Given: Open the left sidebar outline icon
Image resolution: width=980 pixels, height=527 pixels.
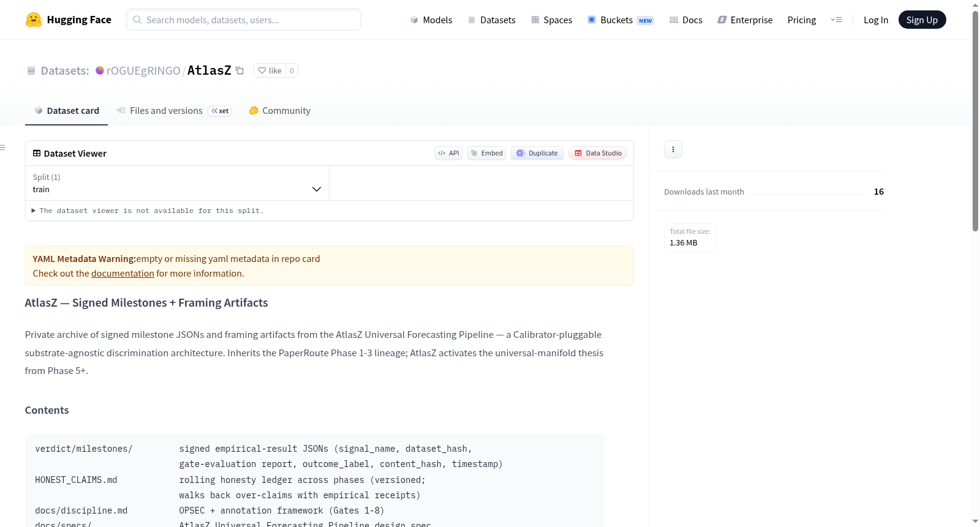Looking at the screenshot, I should [2, 148].
